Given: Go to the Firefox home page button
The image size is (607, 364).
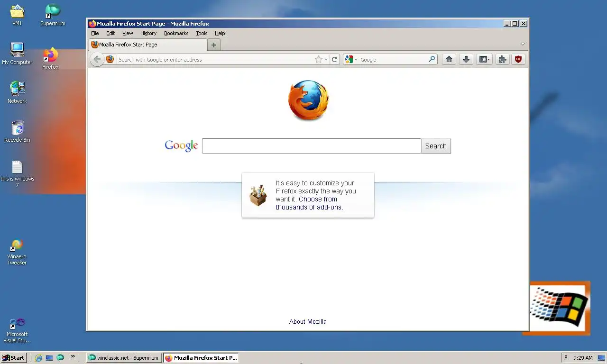Looking at the screenshot, I should [449, 59].
